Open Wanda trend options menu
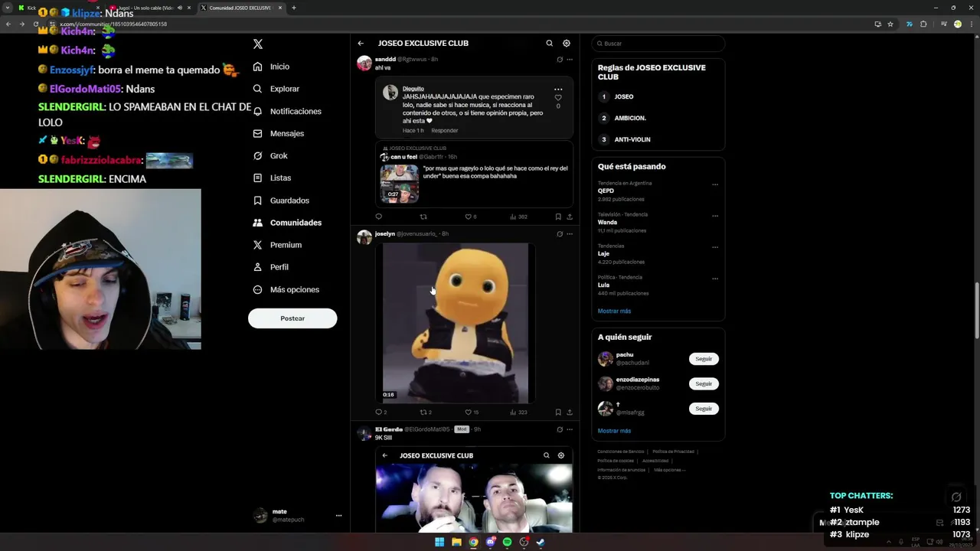 coord(715,216)
